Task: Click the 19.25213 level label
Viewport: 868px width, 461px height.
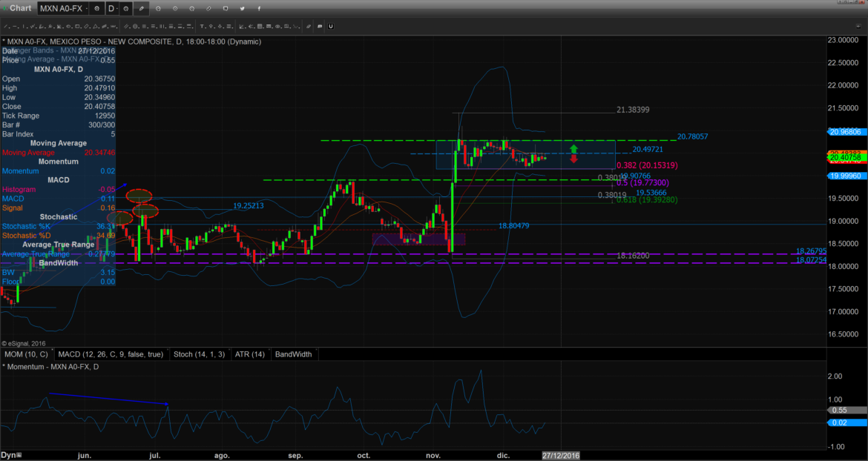Action: 248,205
